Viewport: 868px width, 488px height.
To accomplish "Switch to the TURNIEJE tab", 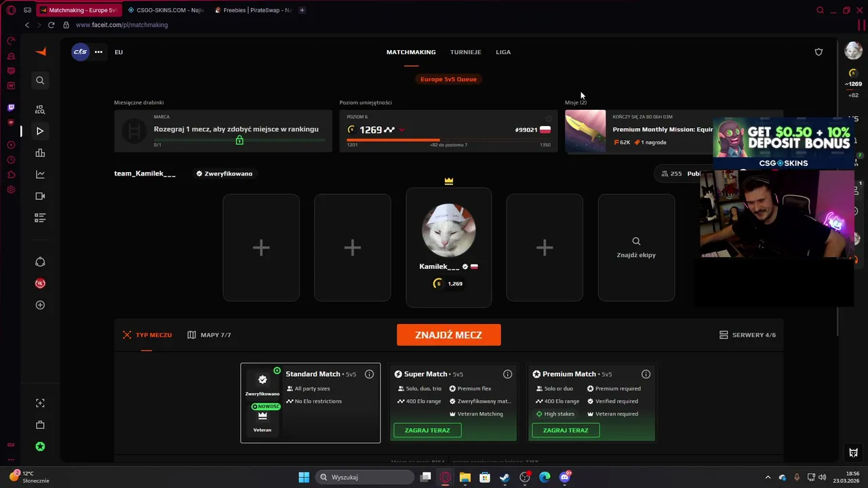I will click(x=465, y=52).
